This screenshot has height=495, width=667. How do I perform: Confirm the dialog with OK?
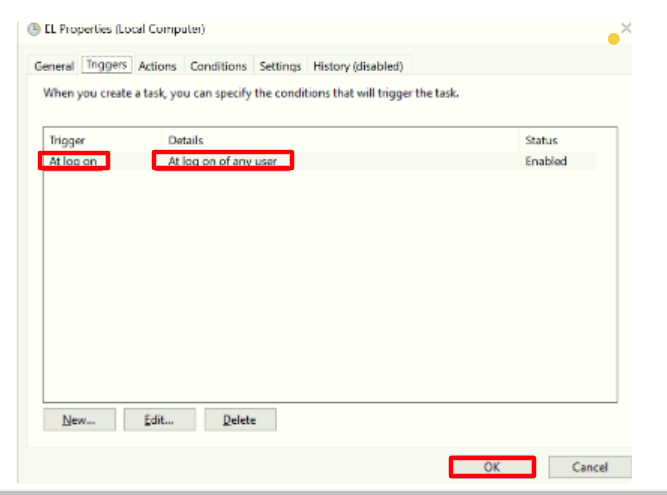point(492,467)
